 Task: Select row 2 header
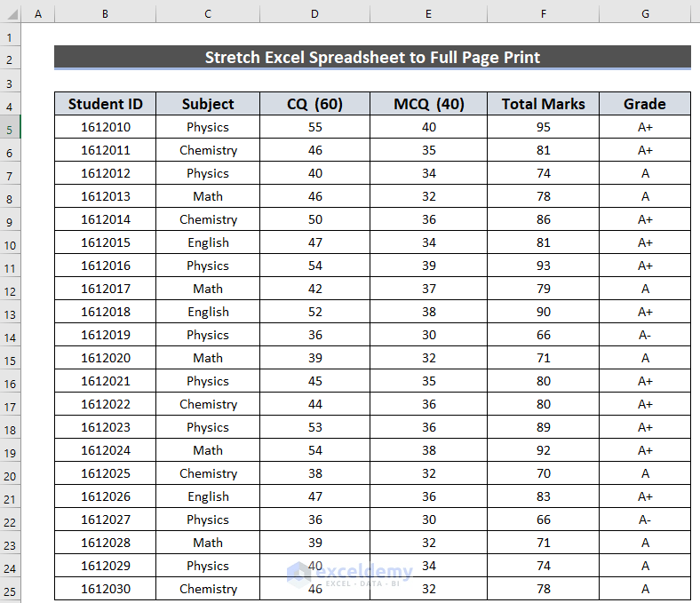pyautogui.click(x=10, y=57)
